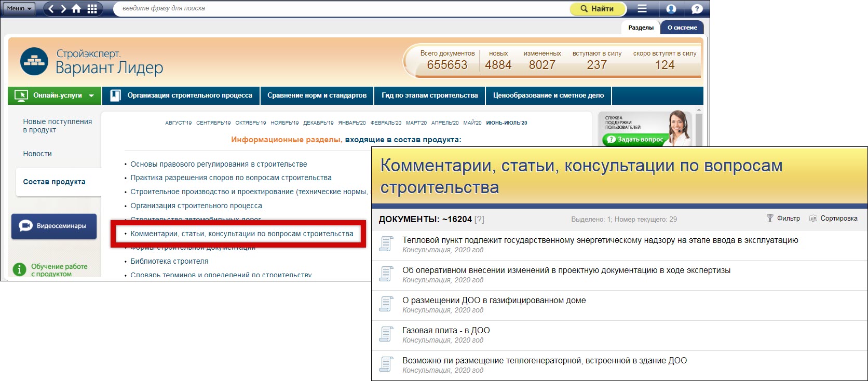Click the Видеосеминары button
The width and height of the screenshot is (868, 381).
[x=54, y=226]
